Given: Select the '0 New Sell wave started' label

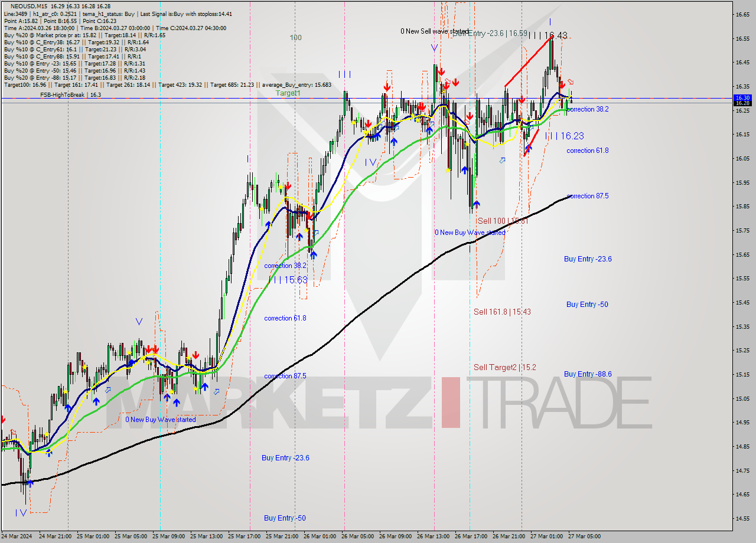Looking at the screenshot, I should (435, 31).
